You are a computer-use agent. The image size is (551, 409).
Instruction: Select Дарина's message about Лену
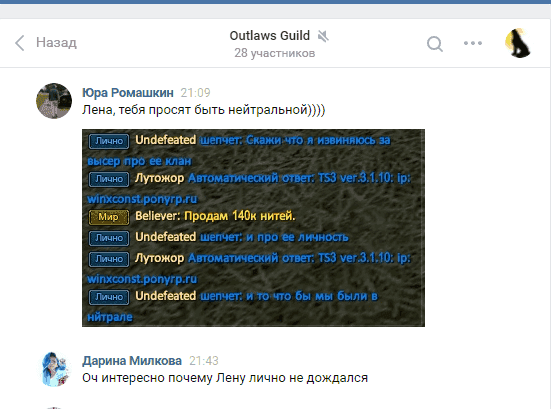[225, 378]
